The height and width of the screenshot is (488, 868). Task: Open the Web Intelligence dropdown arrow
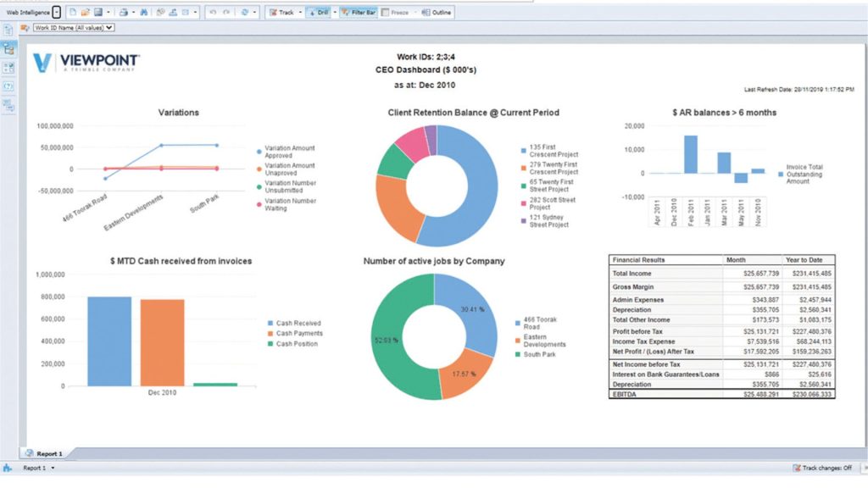point(57,12)
